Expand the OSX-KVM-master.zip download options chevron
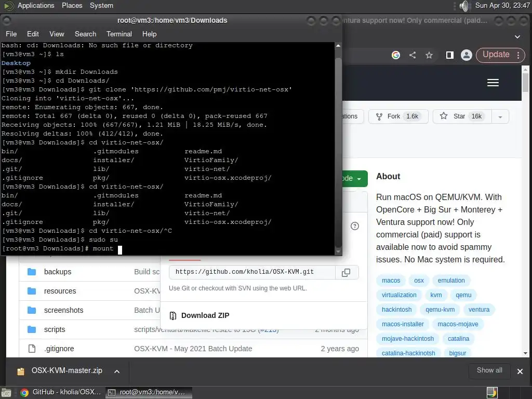This screenshot has height=399, width=532. pyautogui.click(x=117, y=371)
